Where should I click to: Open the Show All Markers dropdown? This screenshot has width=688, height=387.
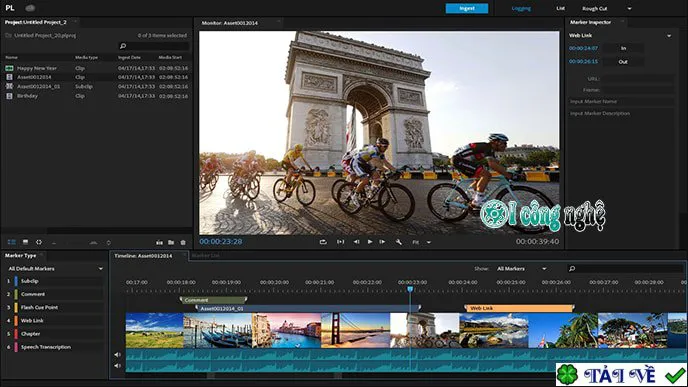click(x=521, y=269)
